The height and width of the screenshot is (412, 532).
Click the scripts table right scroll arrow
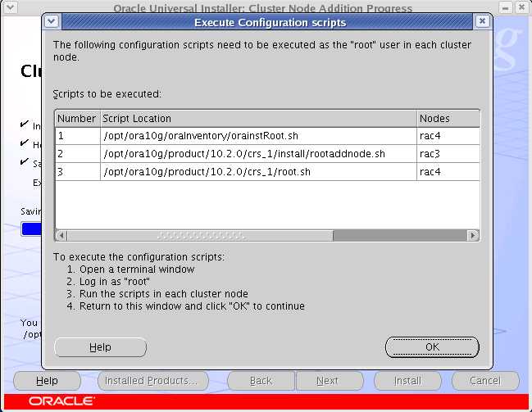point(473,235)
